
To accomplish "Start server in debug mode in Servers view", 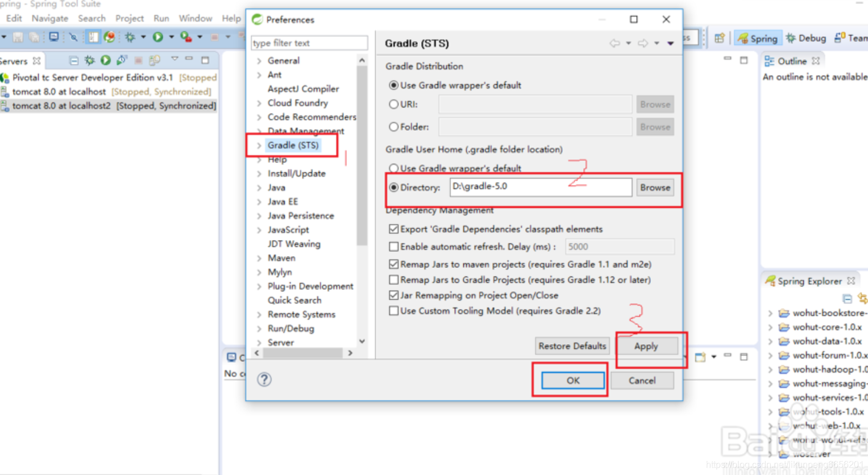I will click(x=90, y=60).
